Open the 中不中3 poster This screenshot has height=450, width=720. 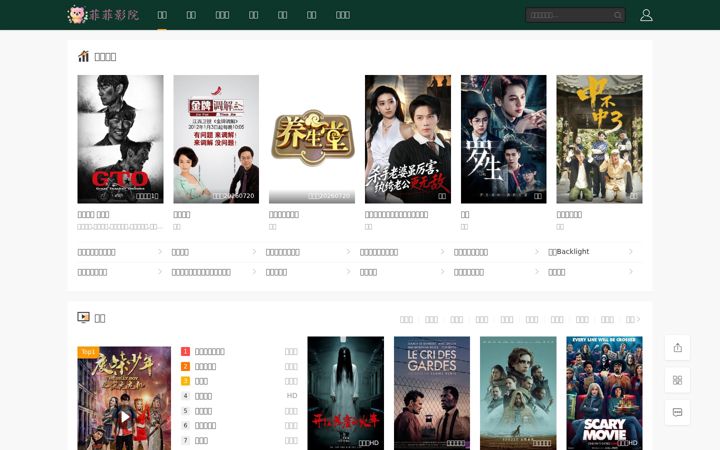tap(599, 139)
